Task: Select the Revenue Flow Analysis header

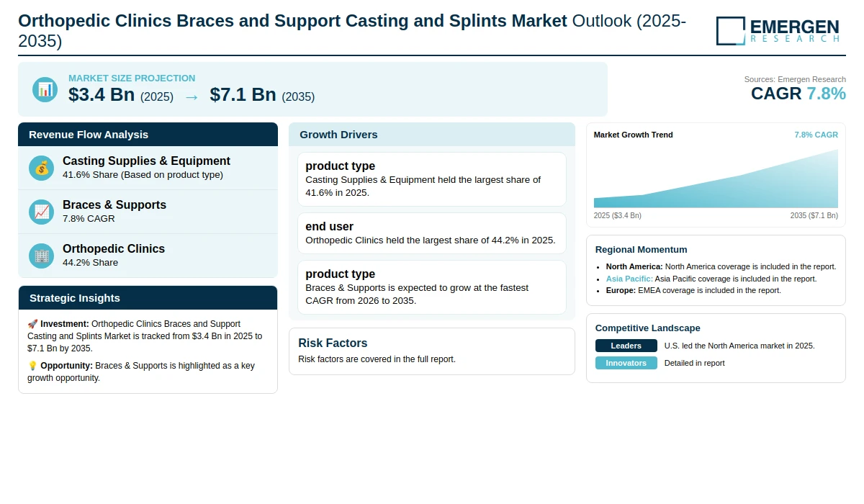Action: [x=148, y=135]
